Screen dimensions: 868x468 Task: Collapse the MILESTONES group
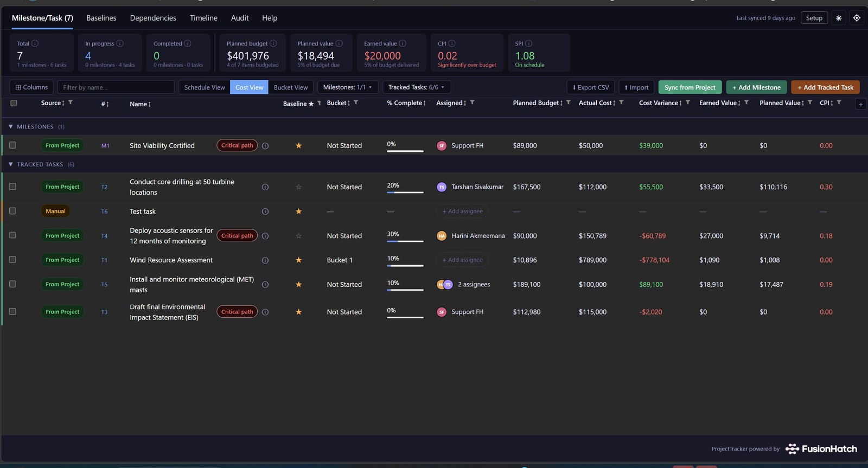tap(10, 126)
